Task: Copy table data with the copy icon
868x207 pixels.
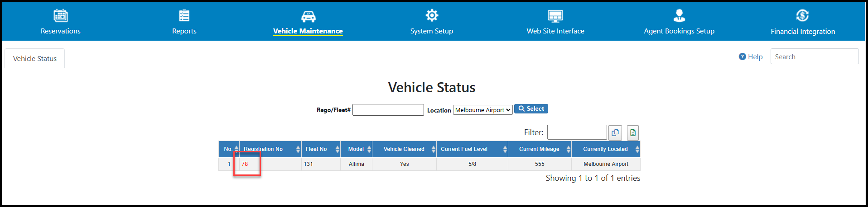Action: point(615,132)
